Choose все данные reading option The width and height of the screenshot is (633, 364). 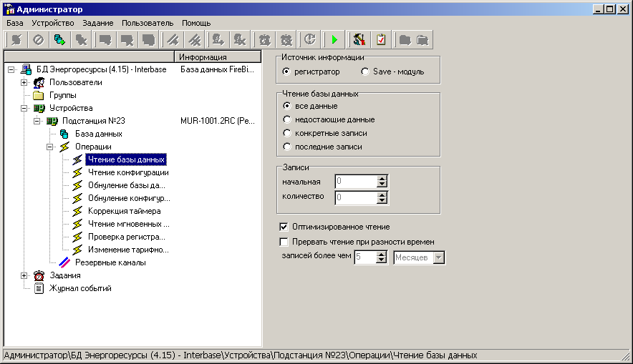click(x=287, y=106)
